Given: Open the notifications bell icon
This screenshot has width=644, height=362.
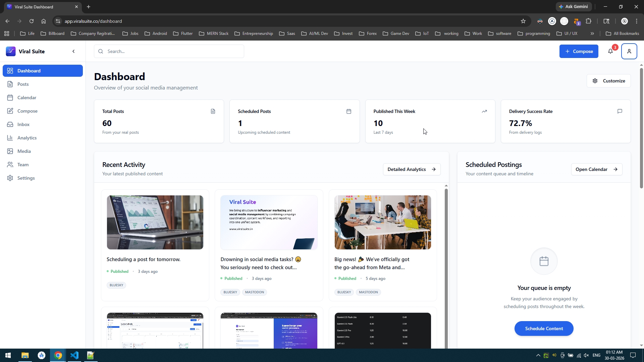Looking at the screenshot, I should [610, 51].
